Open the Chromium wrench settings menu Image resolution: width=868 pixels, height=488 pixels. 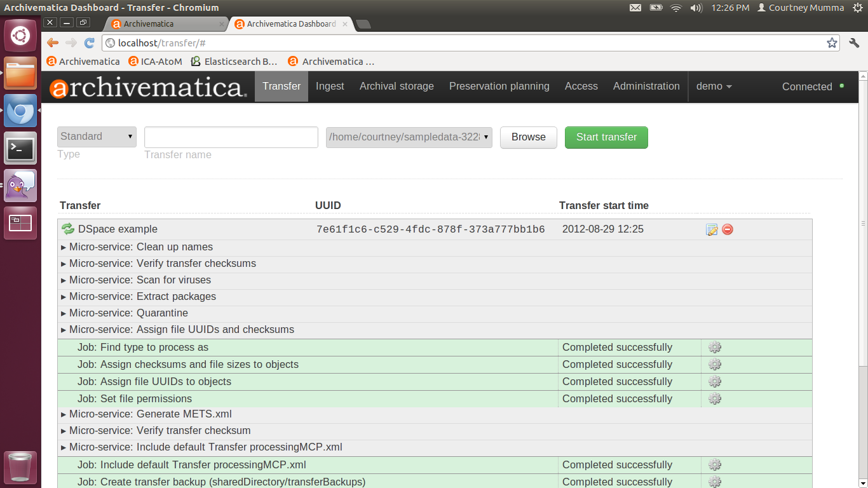(x=854, y=43)
